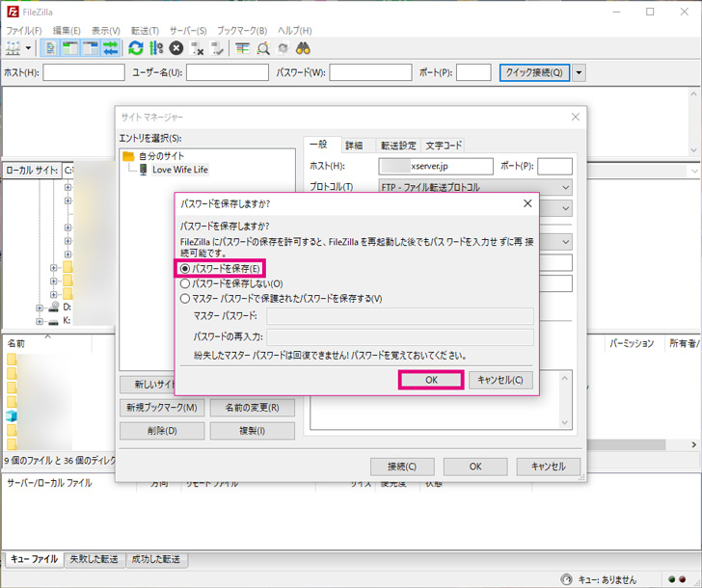702x588 pixels.
Task: Open directory listing filters icon
Action: (243, 48)
